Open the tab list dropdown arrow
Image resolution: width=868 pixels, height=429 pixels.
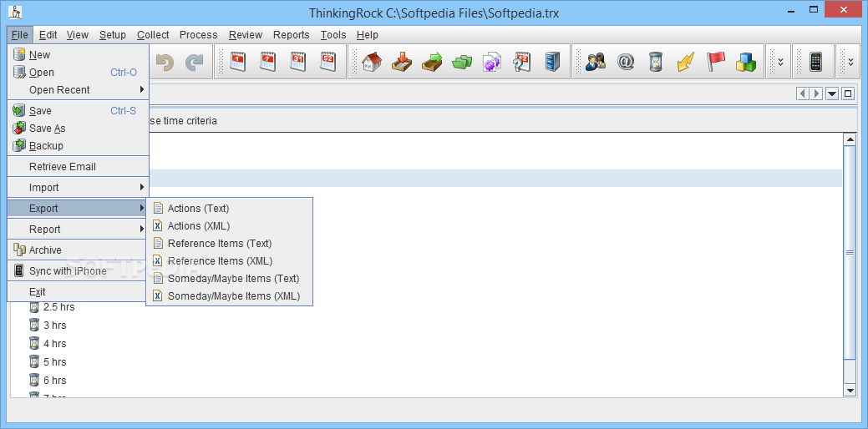832,94
